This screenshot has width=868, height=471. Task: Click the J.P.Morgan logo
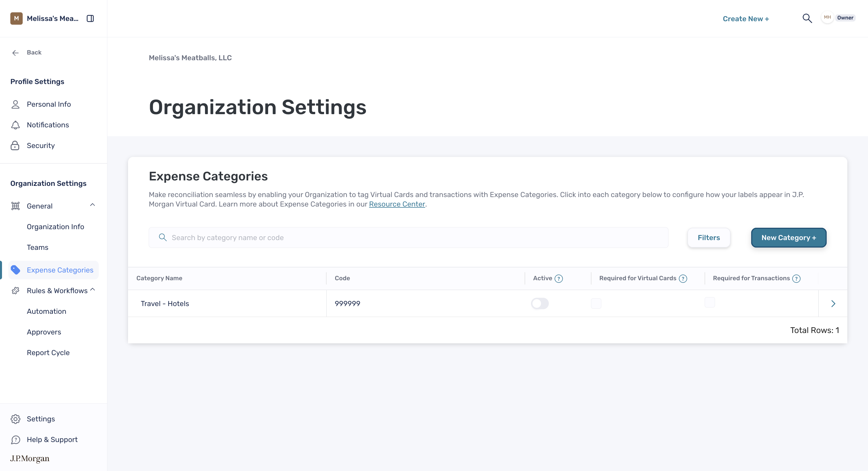click(30, 459)
